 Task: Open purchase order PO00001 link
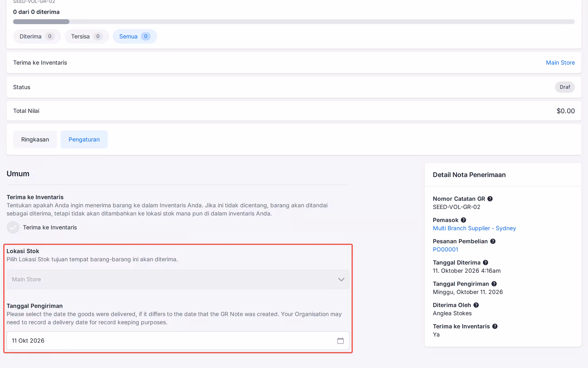tap(445, 249)
